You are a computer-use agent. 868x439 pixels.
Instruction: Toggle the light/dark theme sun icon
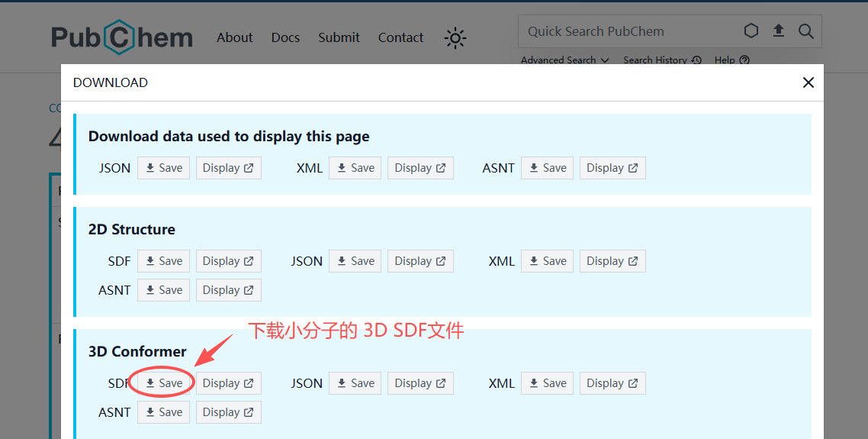pos(455,38)
